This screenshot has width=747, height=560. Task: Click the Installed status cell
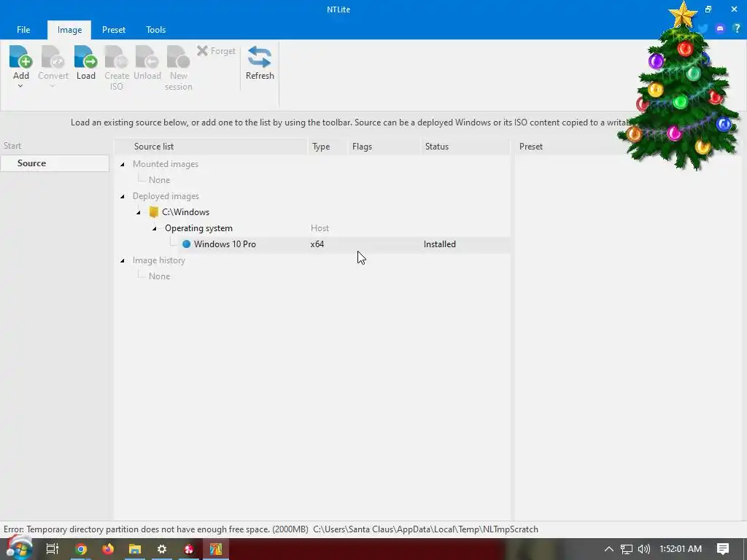click(x=440, y=244)
